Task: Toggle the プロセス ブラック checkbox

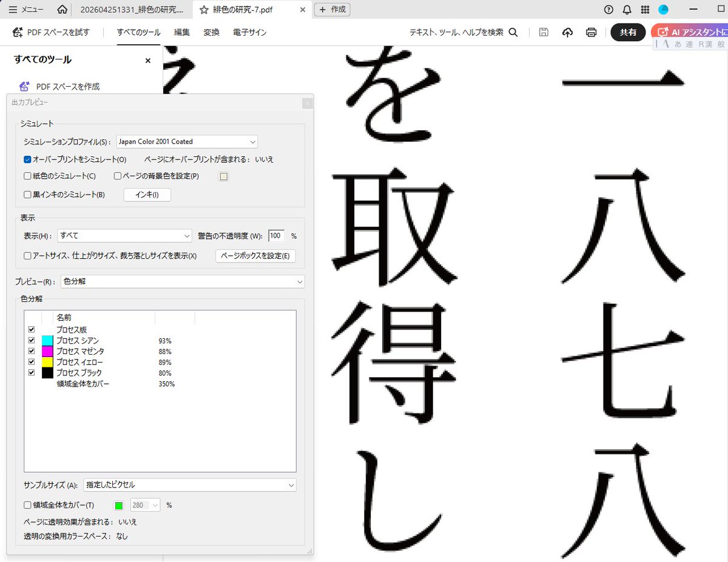Action: [x=31, y=373]
